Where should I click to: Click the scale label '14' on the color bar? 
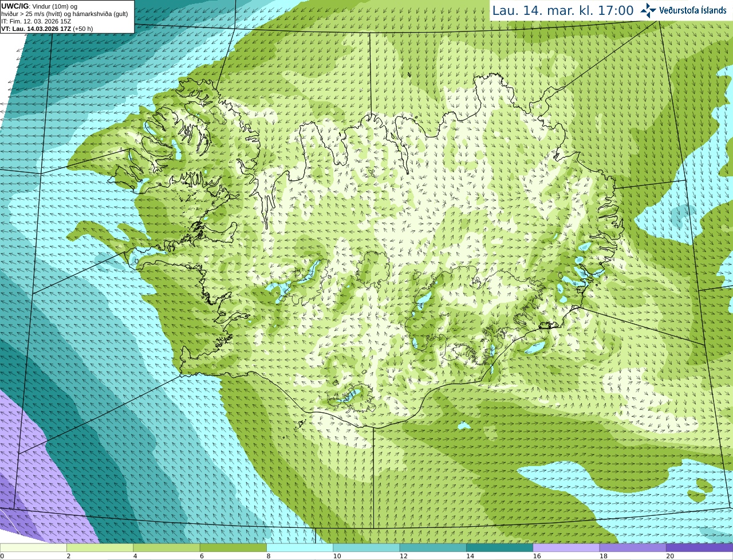pyautogui.click(x=470, y=556)
